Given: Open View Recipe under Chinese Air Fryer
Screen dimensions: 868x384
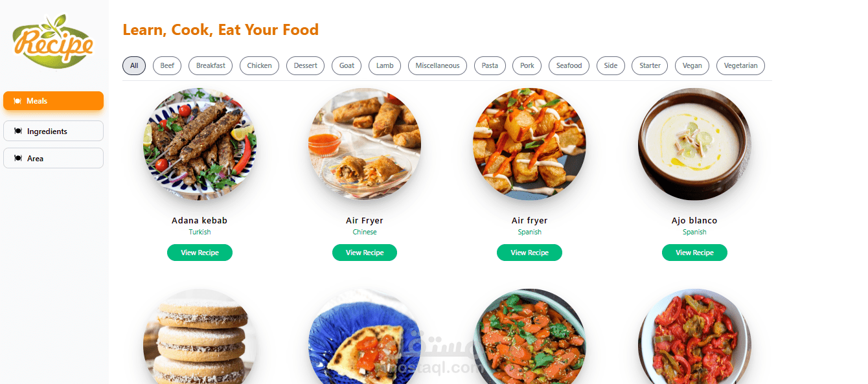Looking at the screenshot, I should coord(365,253).
